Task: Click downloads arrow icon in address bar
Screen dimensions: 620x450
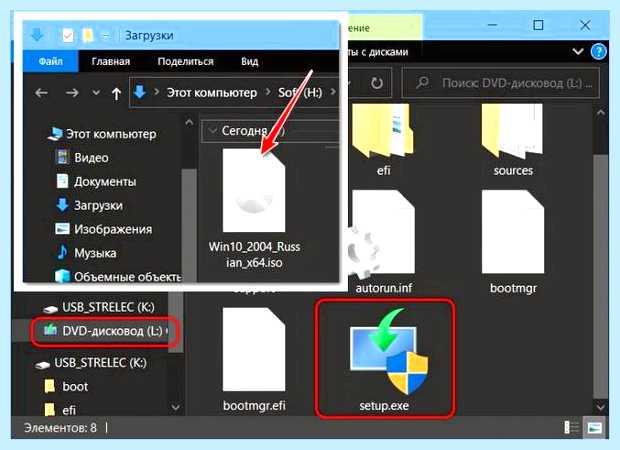Action: [140, 93]
